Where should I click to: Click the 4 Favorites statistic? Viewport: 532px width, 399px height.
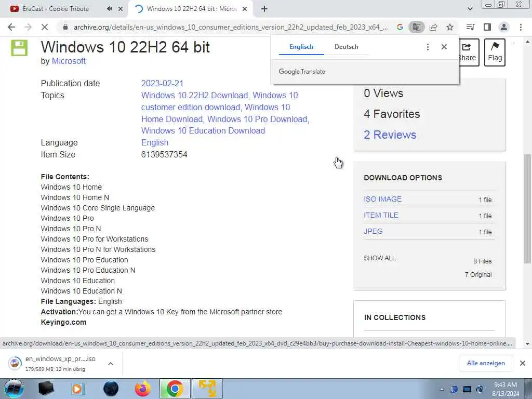pyautogui.click(x=392, y=114)
